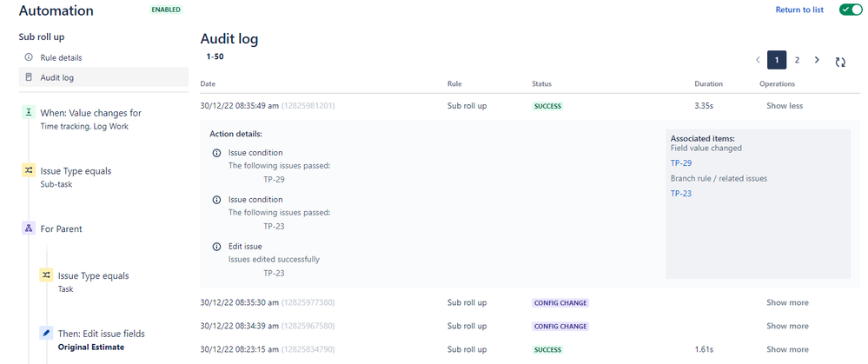Click the yellow condition icon for Sub-task
Image resolution: width=868 pixels, height=364 pixels.
(x=29, y=170)
